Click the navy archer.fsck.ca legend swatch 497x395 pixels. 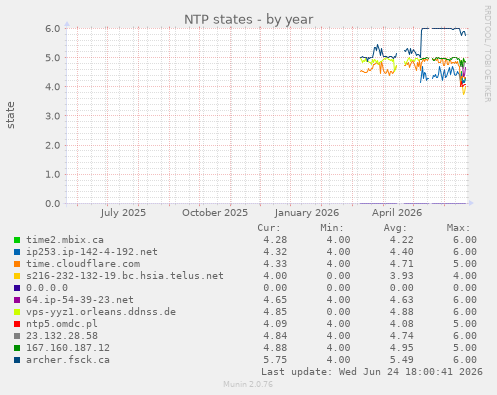pyautogui.click(x=17, y=360)
